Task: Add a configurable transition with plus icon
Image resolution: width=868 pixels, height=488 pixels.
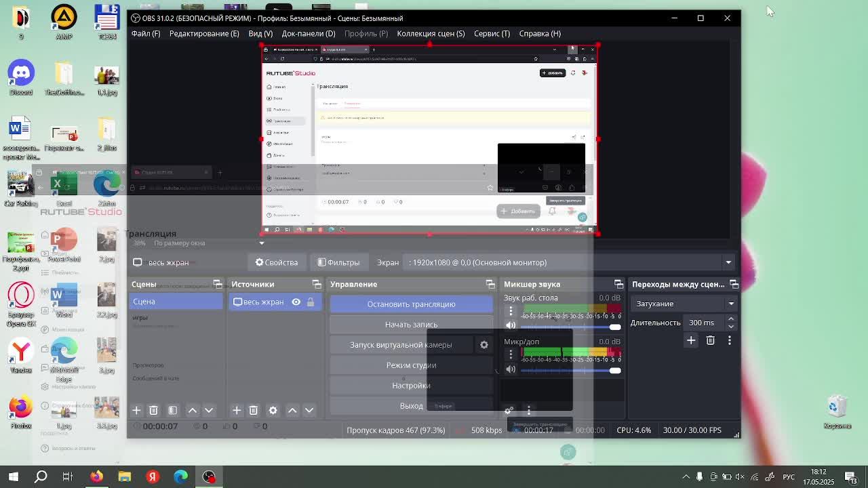Action: tap(691, 340)
